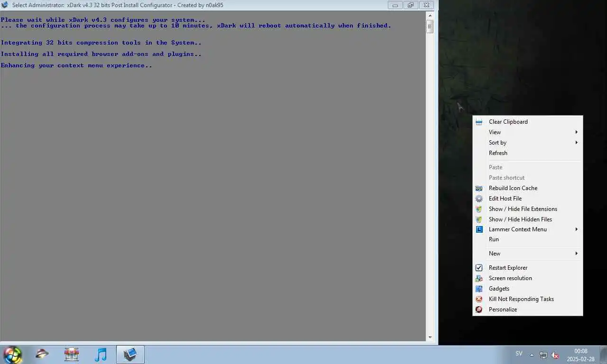The height and width of the screenshot is (364, 607).
Task: Open Personalize from the context menu
Action: 528,309
